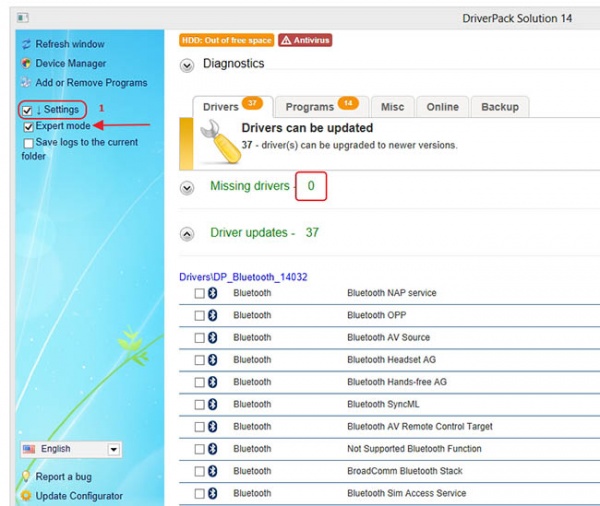Tick the BroadComm Bluetooth Stack checkbox
Screen dimensions: 600x506
[199, 471]
